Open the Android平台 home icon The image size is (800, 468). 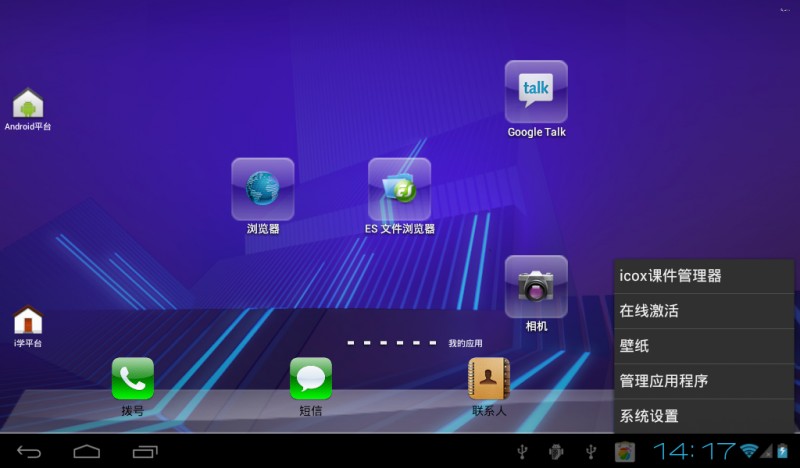[28, 103]
